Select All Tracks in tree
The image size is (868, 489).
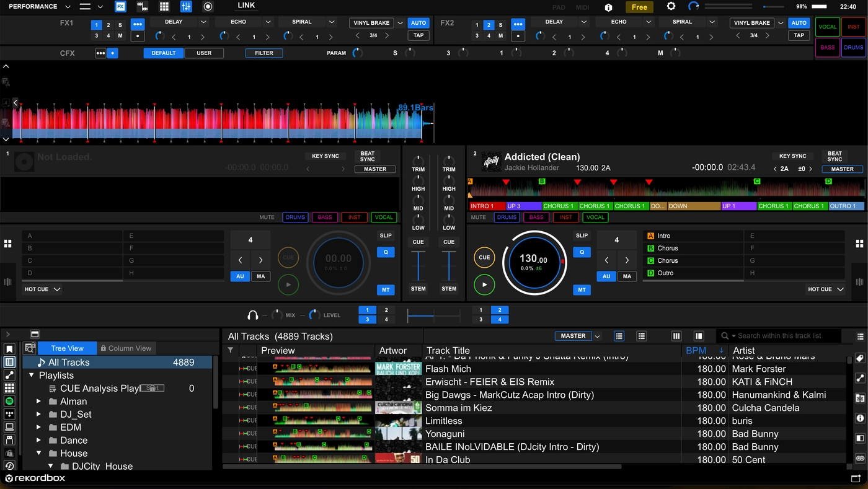pos(118,363)
